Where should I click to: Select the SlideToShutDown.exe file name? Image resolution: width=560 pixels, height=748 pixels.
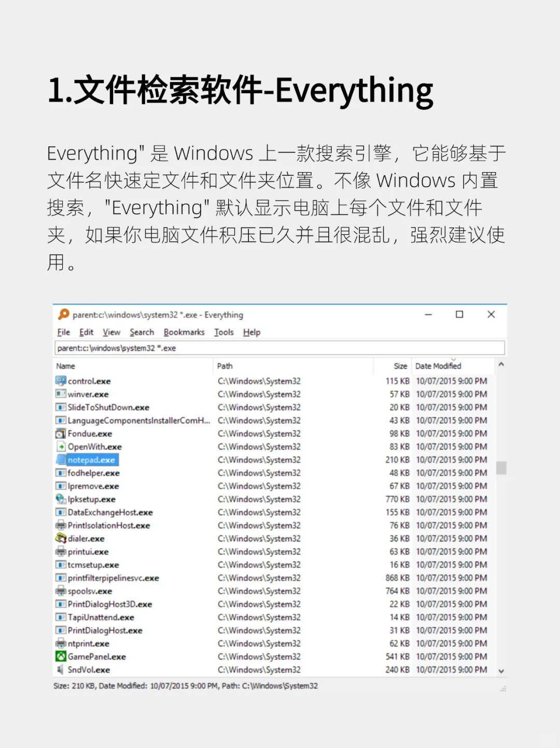click(x=108, y=407)
